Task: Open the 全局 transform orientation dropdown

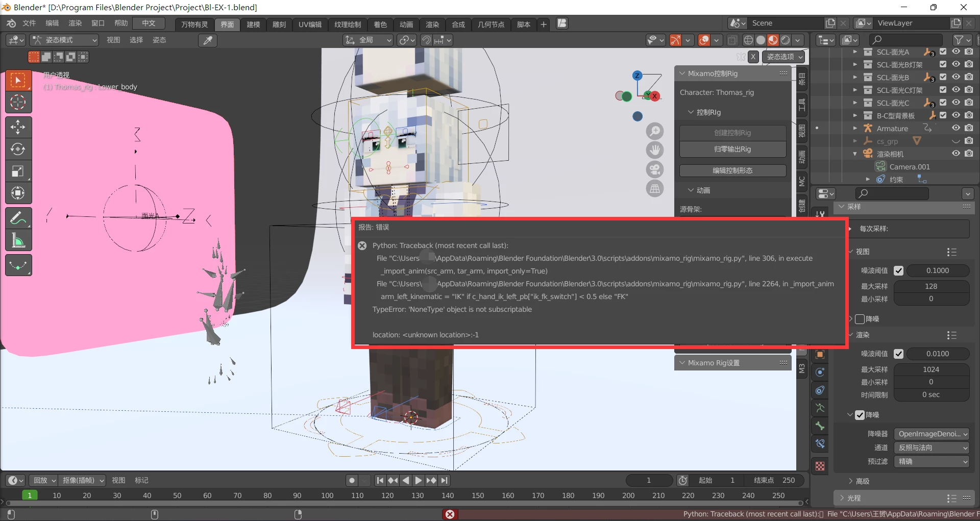Action: click(368, 40)
